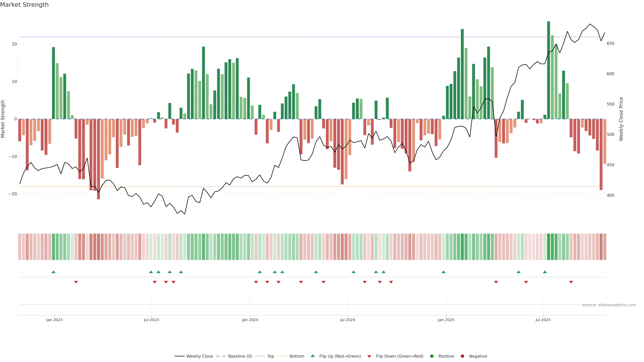
Task: Click green flip-up marker at Jan 2025
Action: pyautogui.click(x=443, y=272)
